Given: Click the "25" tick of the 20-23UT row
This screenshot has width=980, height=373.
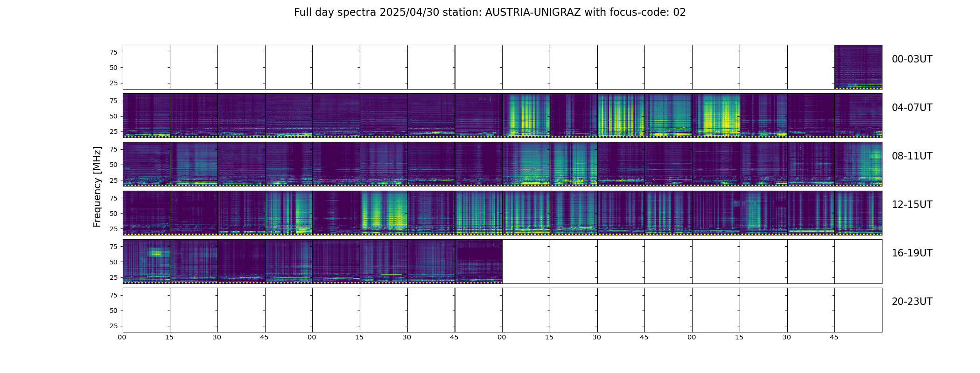Looking at the screenshot, I should click(113, 326).
